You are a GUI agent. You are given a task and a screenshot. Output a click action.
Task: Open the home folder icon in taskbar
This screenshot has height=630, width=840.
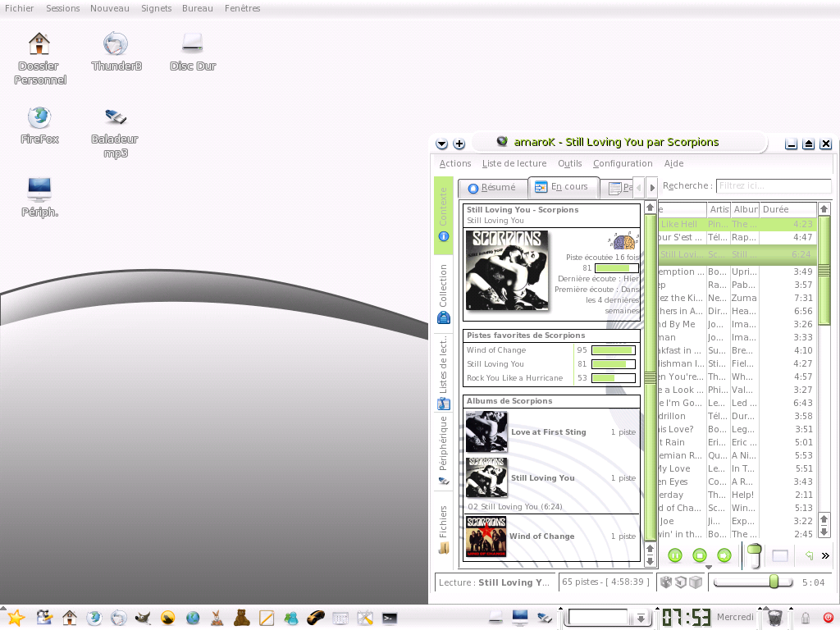[70, 618]
